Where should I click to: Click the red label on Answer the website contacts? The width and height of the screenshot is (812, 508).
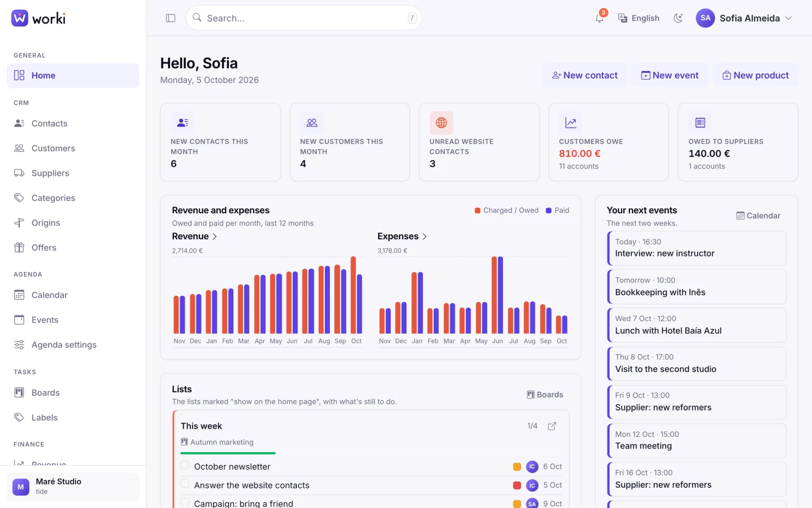pos(517,486)
